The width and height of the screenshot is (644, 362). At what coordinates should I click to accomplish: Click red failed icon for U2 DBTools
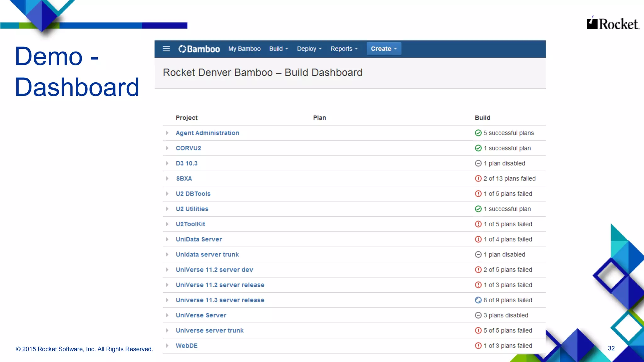[x=478, y=194]
